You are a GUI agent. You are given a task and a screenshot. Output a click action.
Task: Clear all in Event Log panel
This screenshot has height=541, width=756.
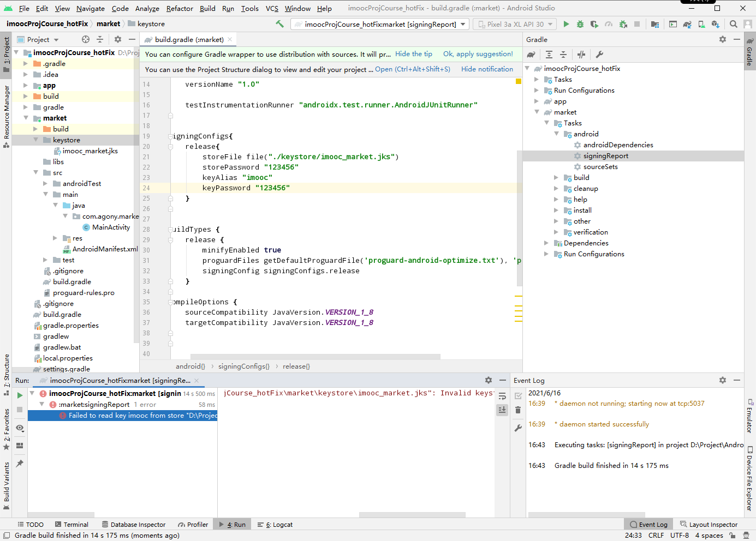point(518,410)
